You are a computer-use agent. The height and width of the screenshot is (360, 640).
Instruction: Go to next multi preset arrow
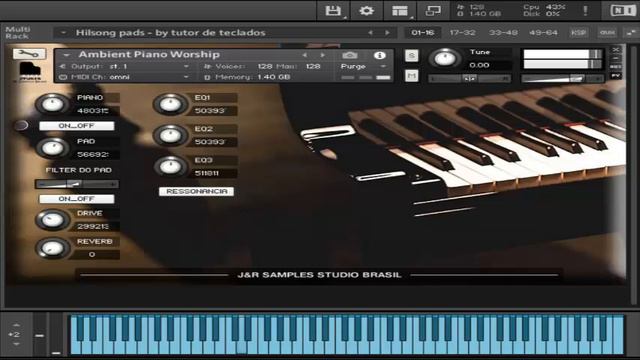(387, 33)
